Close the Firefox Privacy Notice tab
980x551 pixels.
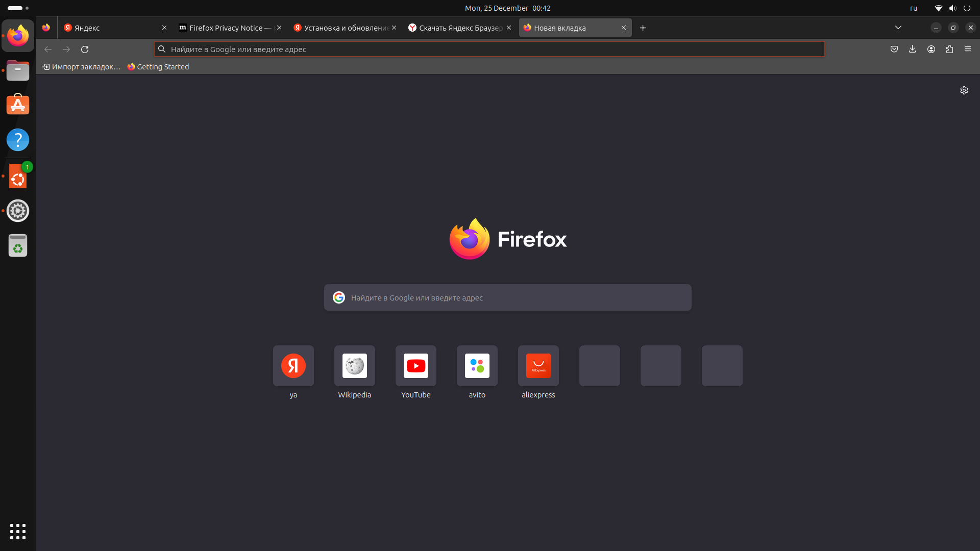[x=279, y=28]
